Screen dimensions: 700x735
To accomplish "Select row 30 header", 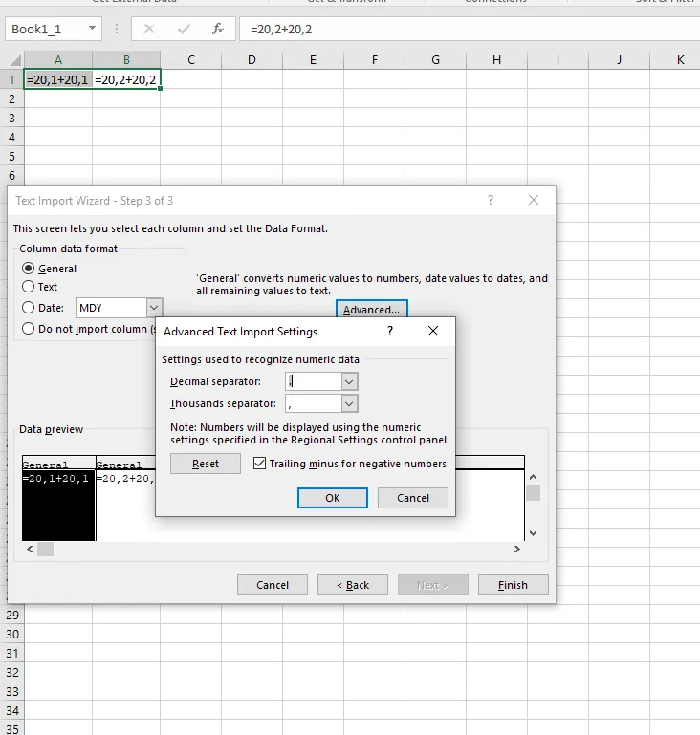I will 12,635.
